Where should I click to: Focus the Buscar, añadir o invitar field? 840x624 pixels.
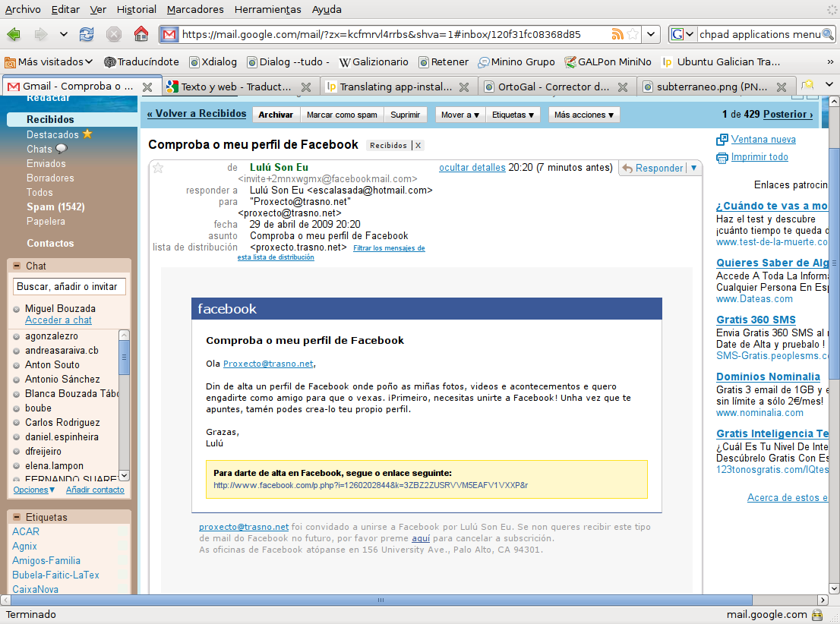click(x=69, y=286)
